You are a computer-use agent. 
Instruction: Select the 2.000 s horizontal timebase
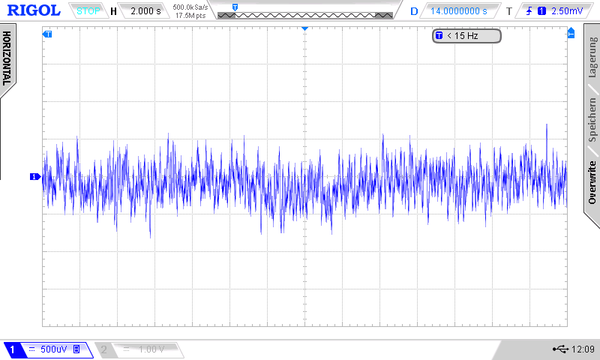pyautogui.click(x=145, y=11)
